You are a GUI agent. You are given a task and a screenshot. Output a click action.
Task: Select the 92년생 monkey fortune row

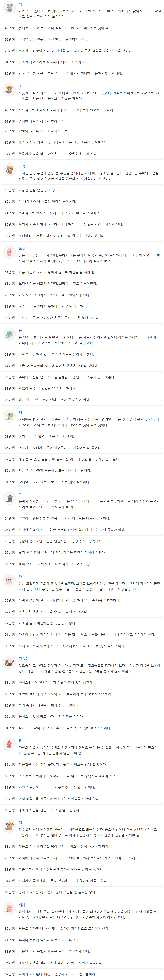coord(82,717)
